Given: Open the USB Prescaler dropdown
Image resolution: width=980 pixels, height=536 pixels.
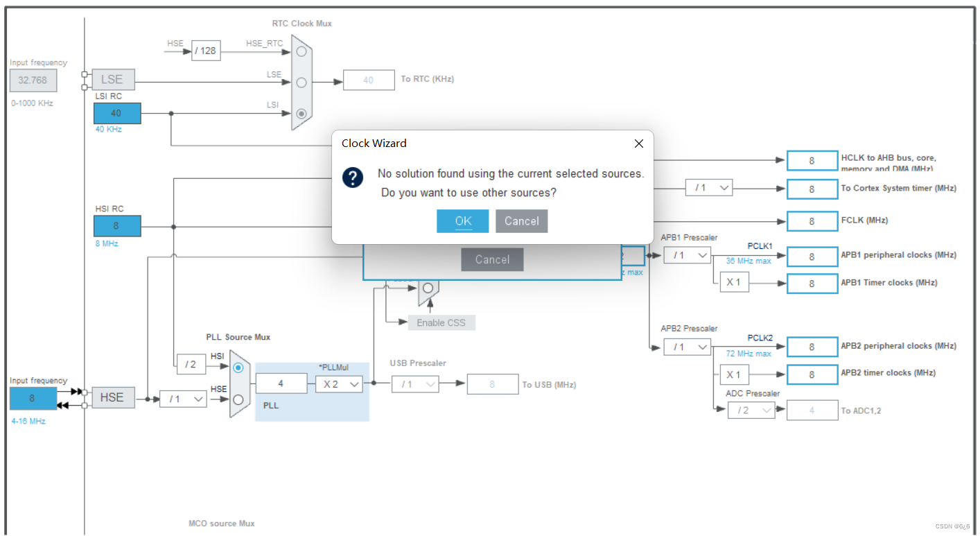Looking at the screenshot, I should (x=414, y=383).
